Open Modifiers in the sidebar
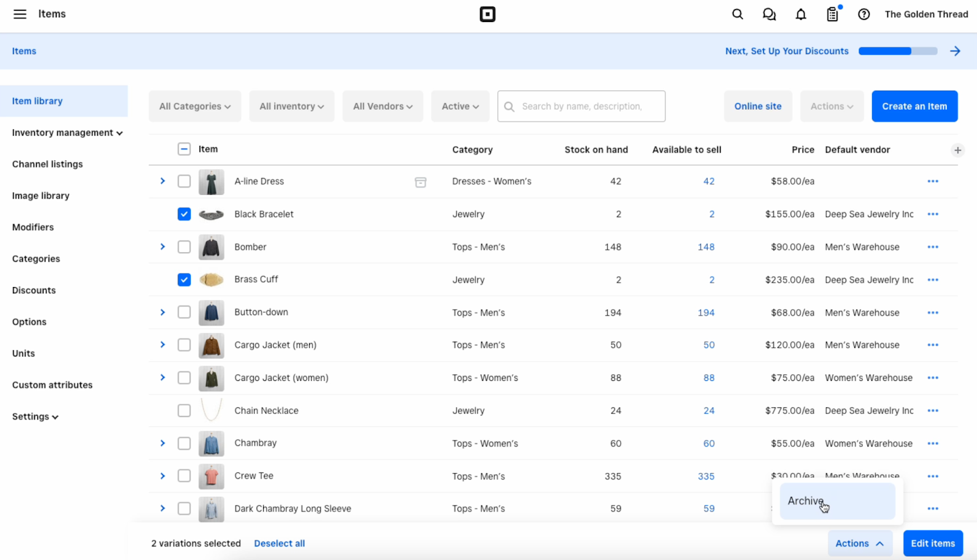 pyautogui.click(x=33, y=227)
